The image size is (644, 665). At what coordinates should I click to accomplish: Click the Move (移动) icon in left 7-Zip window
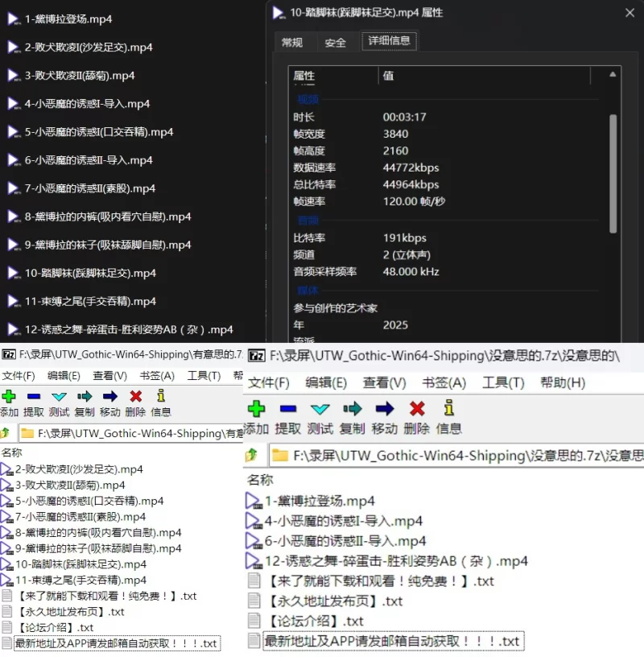tap(110, 396)
